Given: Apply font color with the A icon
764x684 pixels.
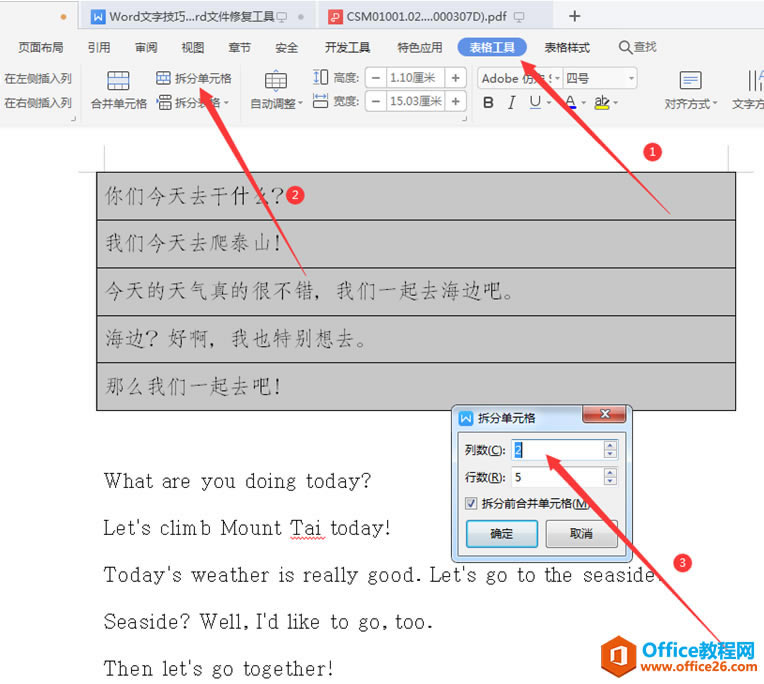Looking at the screenshot, I should tap(570, 102).
